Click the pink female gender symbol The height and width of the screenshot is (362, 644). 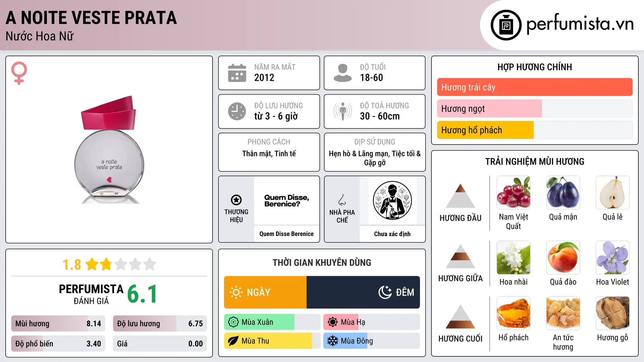[19, 73]
